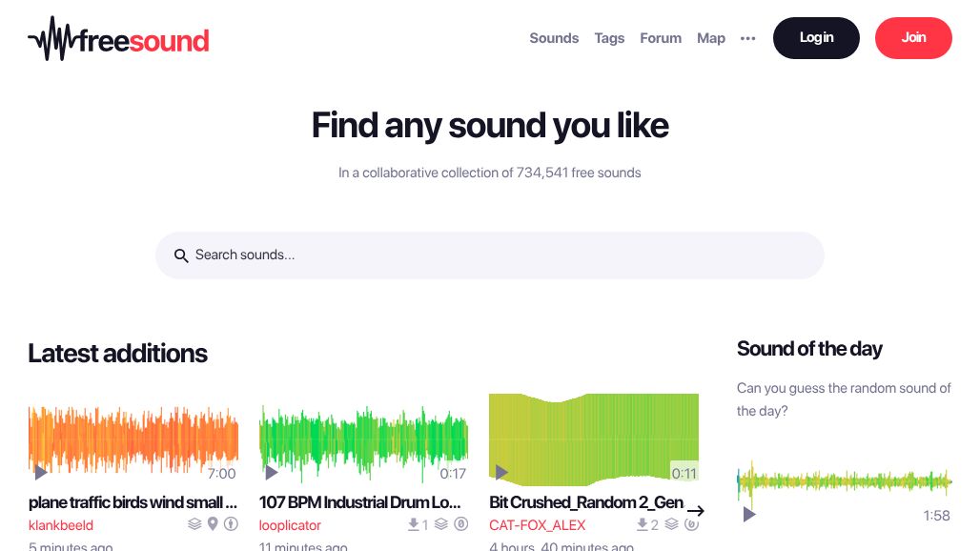Viewport: 980px width, 551px height.
Task: Click the Log in button
Action: [x=816, y=38]
